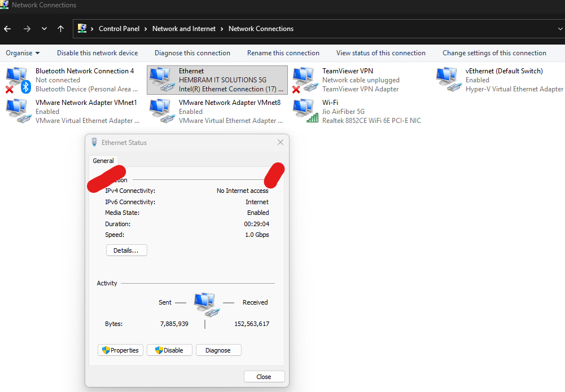Click Realtek 8852CE WiFi 6E PCI-E NIC text
The width and height of the screenshot is (565, 392).
(x=371, y=121)
